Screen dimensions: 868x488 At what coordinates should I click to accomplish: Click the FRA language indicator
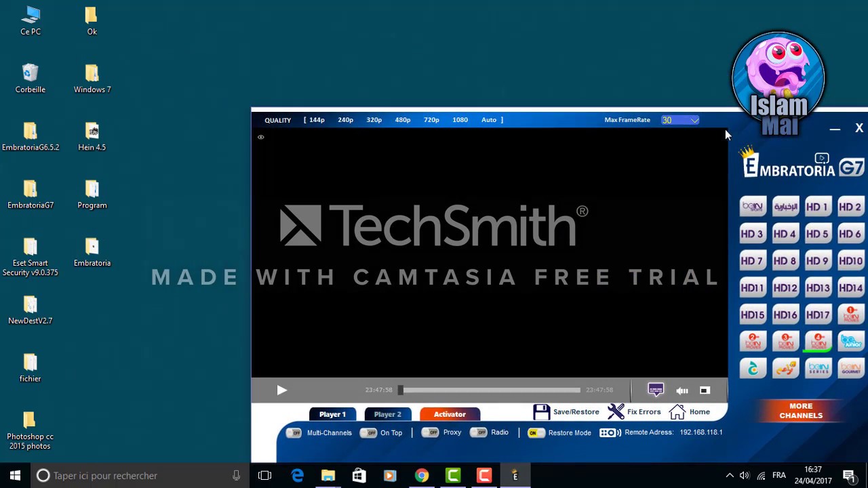[x=779, y=476]
